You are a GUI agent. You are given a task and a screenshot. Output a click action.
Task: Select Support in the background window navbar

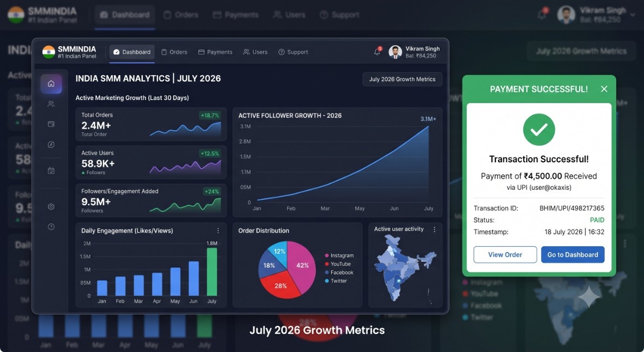click(x=339, y=15)
